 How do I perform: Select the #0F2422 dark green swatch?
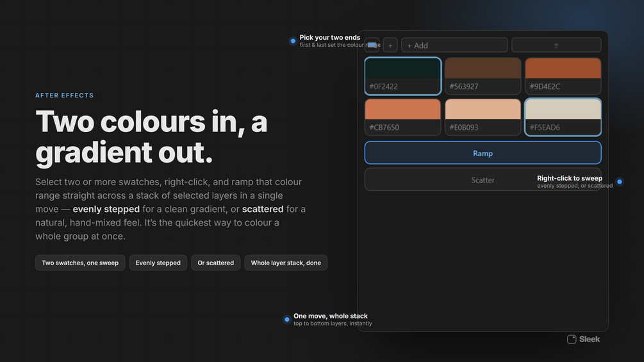click(402, 76)
